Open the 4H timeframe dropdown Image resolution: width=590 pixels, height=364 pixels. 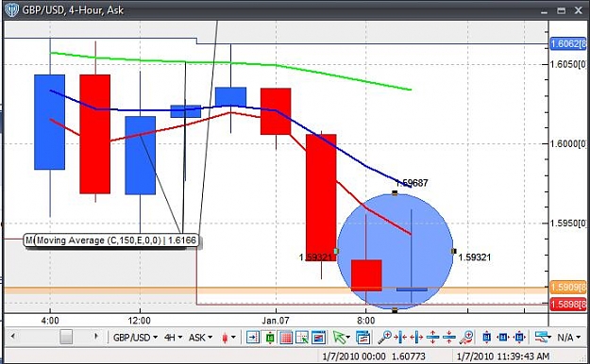tap(173, 338)
